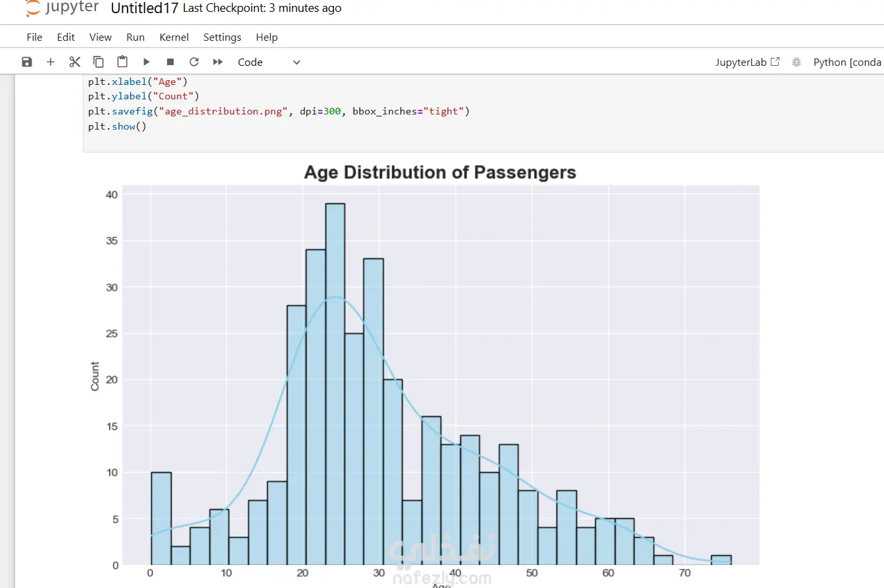Screen dimensions: 884x588
Task: Open the Settings menu
Action: pos(222,37)
